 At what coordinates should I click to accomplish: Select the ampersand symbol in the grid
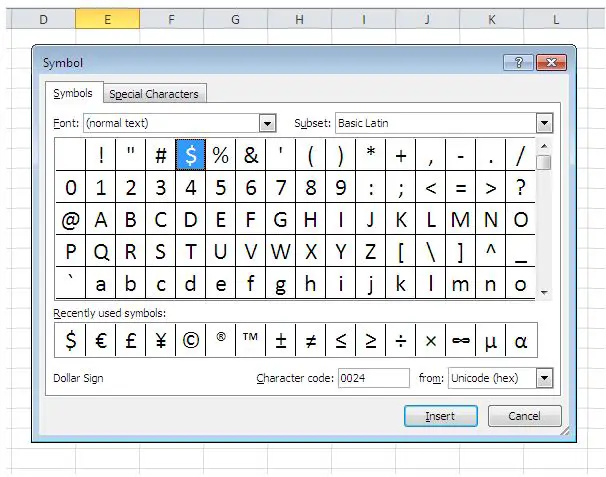250,155
